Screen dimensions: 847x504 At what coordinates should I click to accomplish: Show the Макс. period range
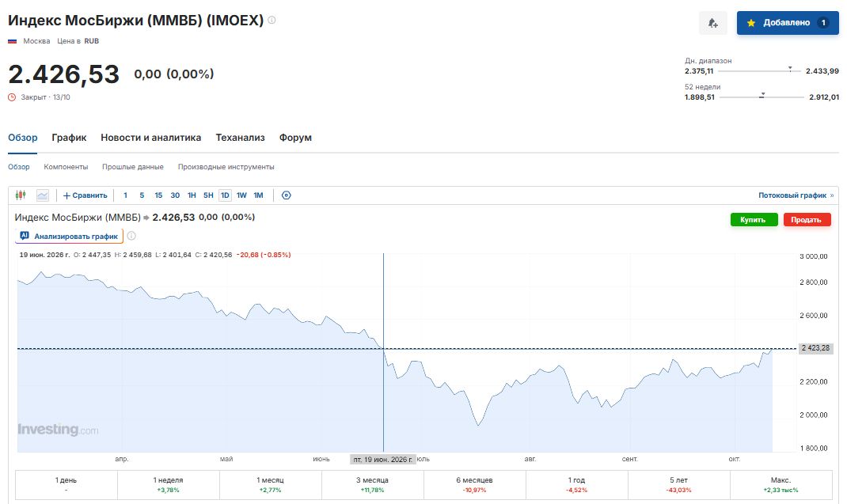(x=781, y=484)
